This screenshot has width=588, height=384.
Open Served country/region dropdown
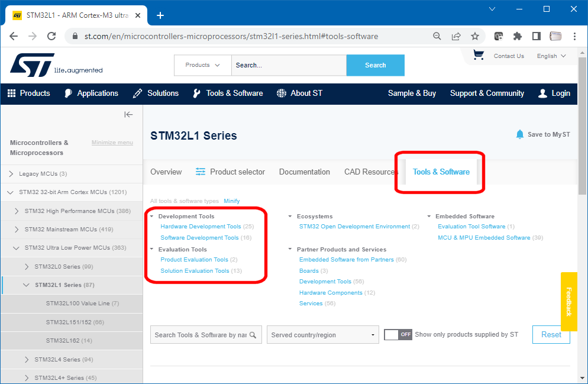click(x=323, y=334)
